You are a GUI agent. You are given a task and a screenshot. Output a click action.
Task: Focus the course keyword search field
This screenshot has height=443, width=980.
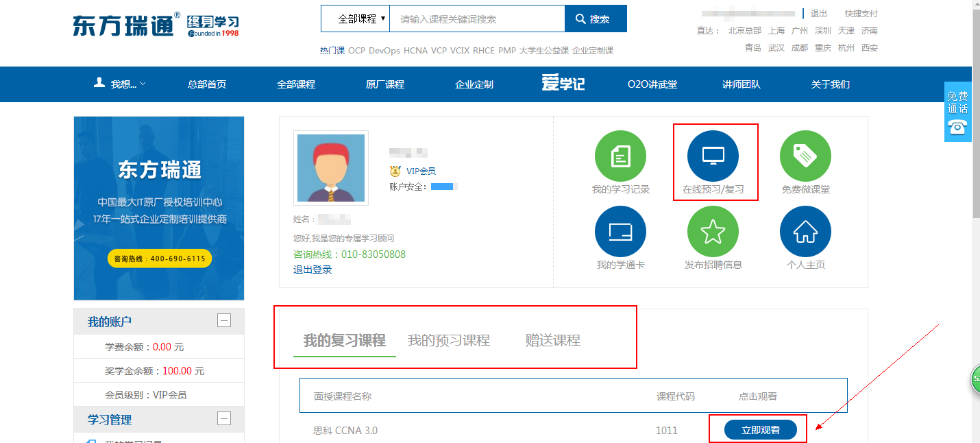click(477, 19)
